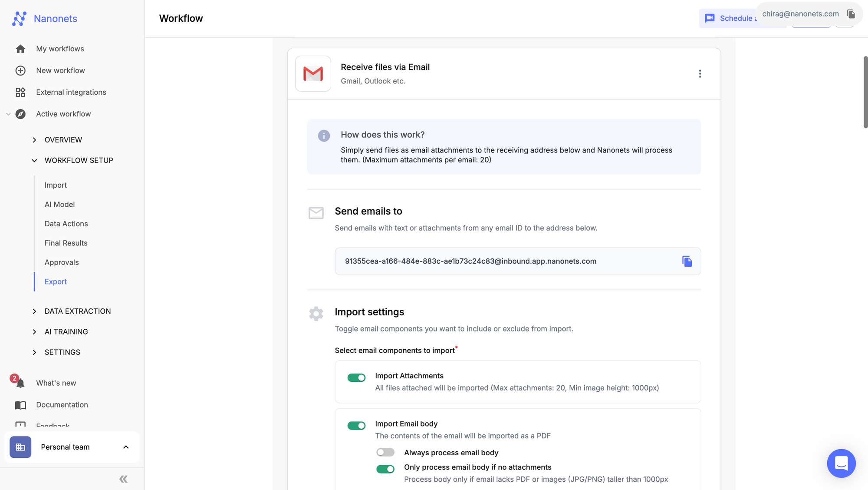Turn off Only process body if no attachments
This screenshot has width=868, height=490.
[385, 469]
